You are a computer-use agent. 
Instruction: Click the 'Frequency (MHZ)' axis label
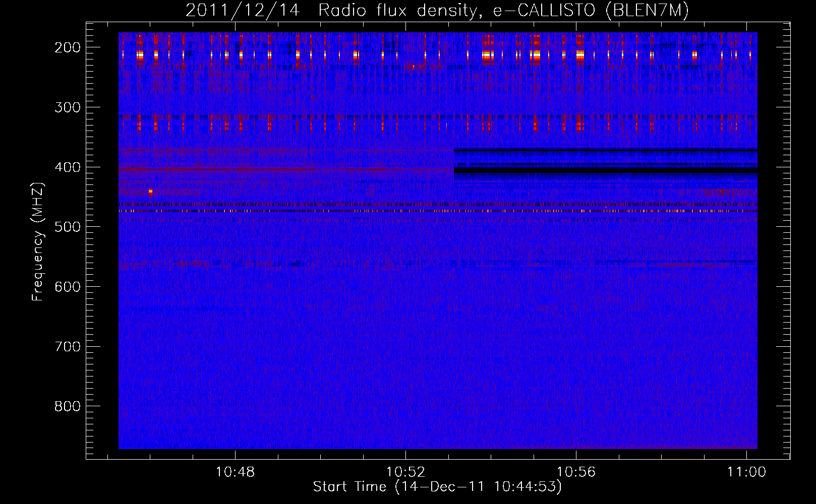tap(38, 242)
